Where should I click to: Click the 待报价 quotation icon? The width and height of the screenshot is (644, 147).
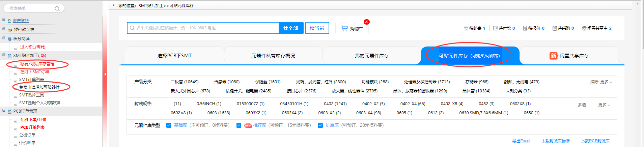pyautogui.click(x=525, y=28)
